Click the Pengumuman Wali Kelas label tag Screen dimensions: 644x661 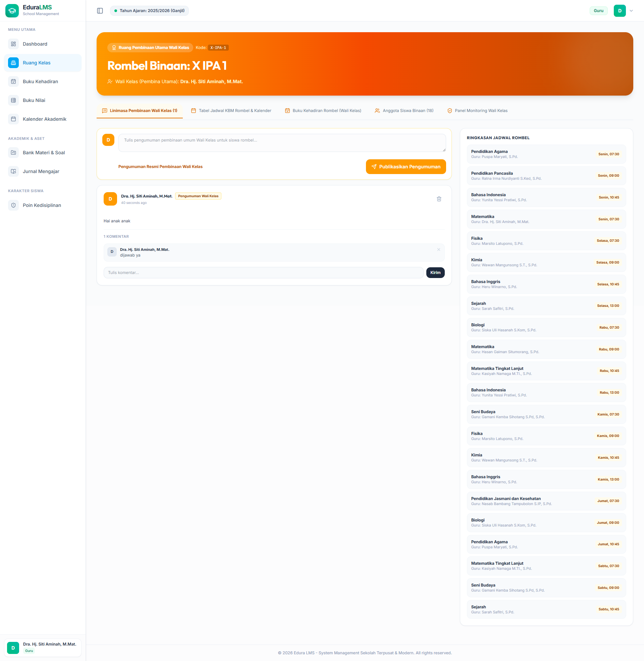[198, 196]
